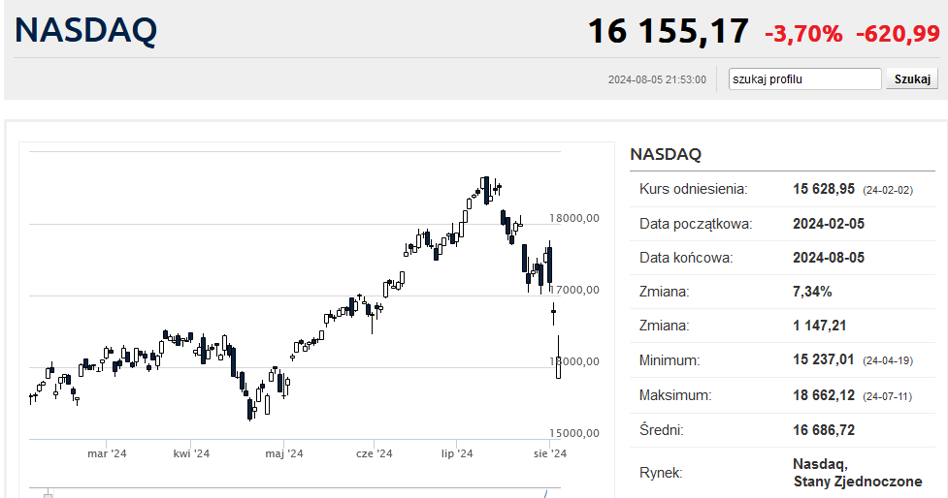Click the red -620,99 point change
Image resolution: width=948 pixels, height=498 pixels.
897,34
